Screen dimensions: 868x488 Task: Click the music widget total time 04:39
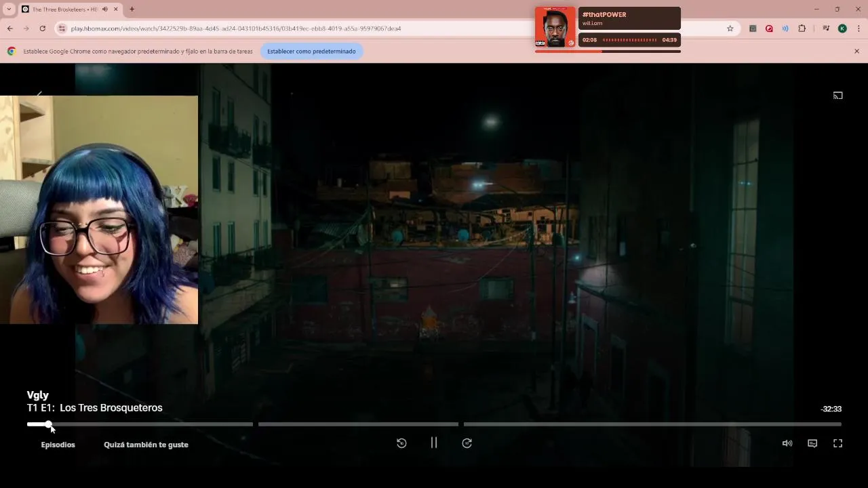[669, 40]
